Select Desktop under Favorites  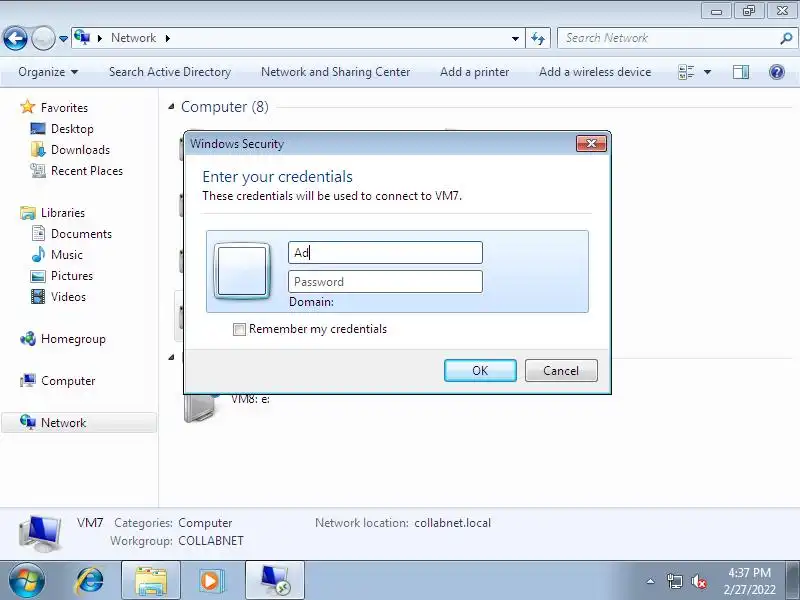tap(62, 129)
